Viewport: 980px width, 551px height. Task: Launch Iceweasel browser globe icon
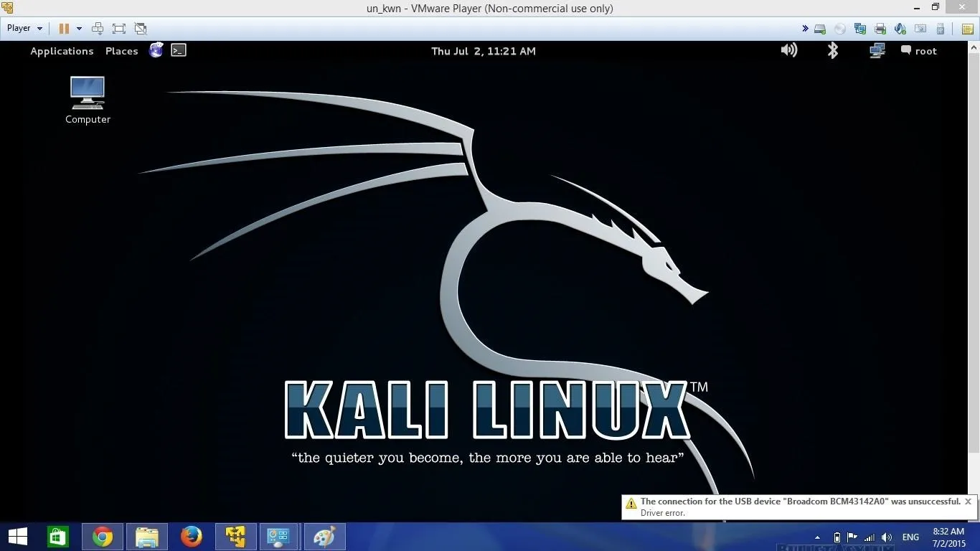(x=156, y=50)
